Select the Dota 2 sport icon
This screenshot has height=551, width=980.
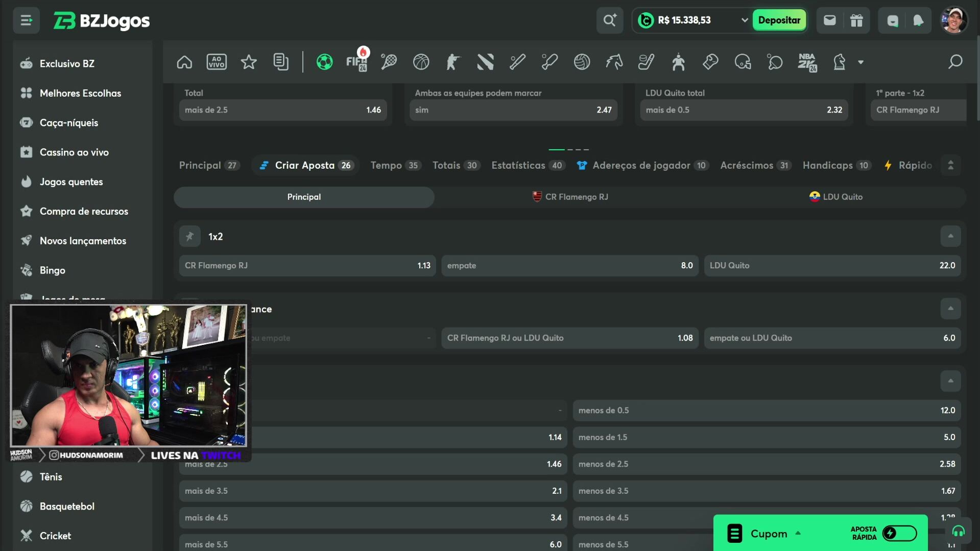[x=485, y=62]
